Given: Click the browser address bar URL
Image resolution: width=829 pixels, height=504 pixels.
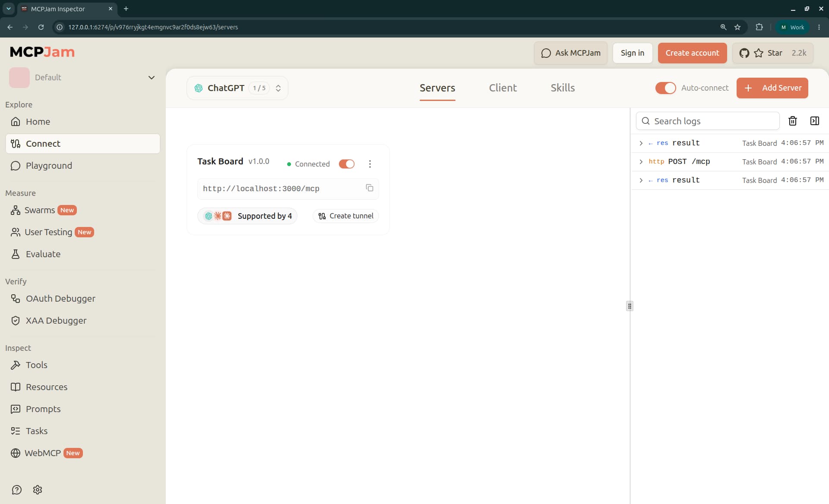Looking at the screenshot, I should [153, 27].
